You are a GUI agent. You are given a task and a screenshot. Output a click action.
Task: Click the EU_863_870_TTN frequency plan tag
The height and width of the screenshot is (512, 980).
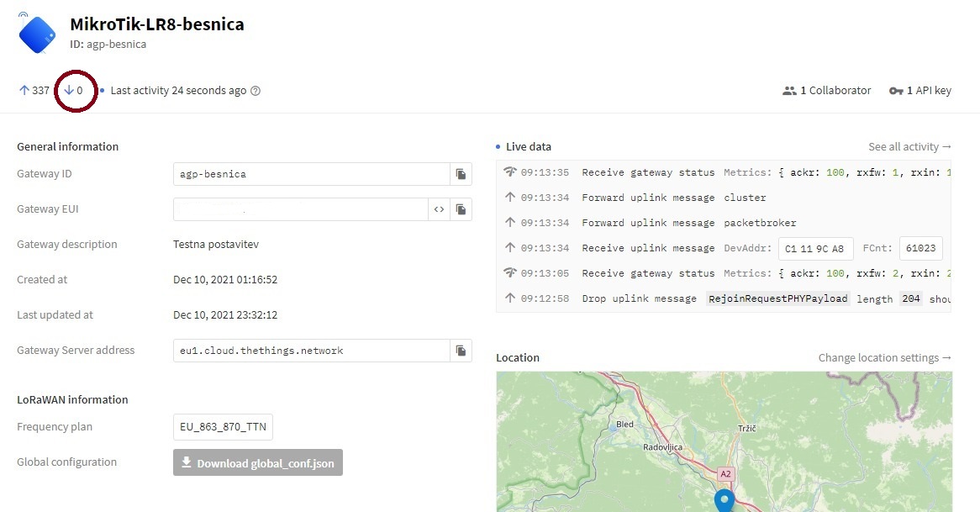[223, 427]
